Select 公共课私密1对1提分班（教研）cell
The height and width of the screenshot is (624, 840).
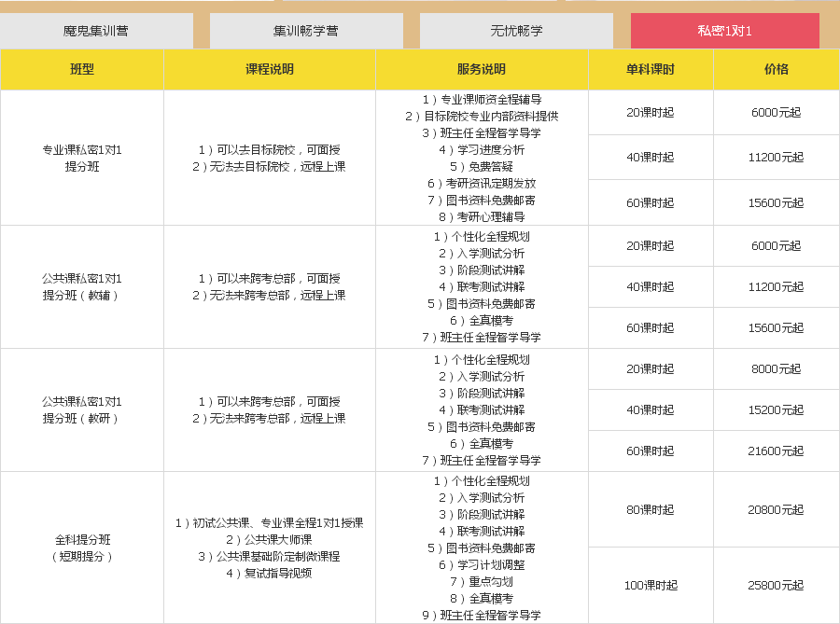82,409
